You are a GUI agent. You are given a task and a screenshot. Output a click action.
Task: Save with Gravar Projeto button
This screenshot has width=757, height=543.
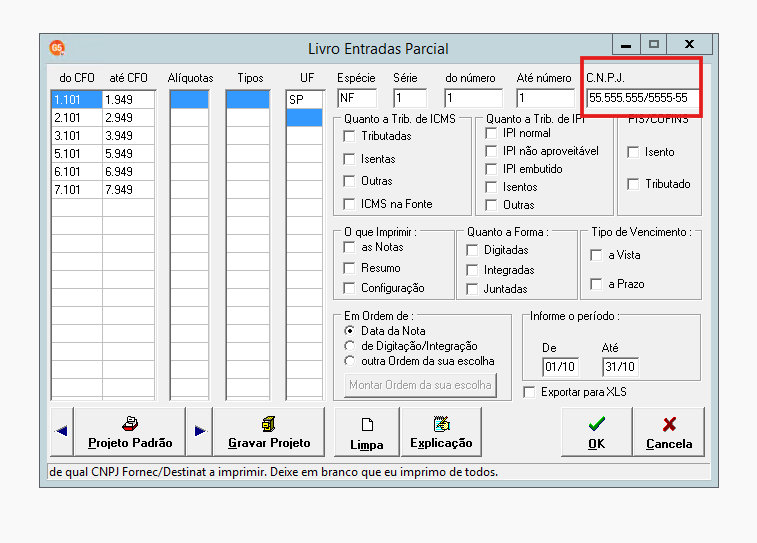coord(269,431)
